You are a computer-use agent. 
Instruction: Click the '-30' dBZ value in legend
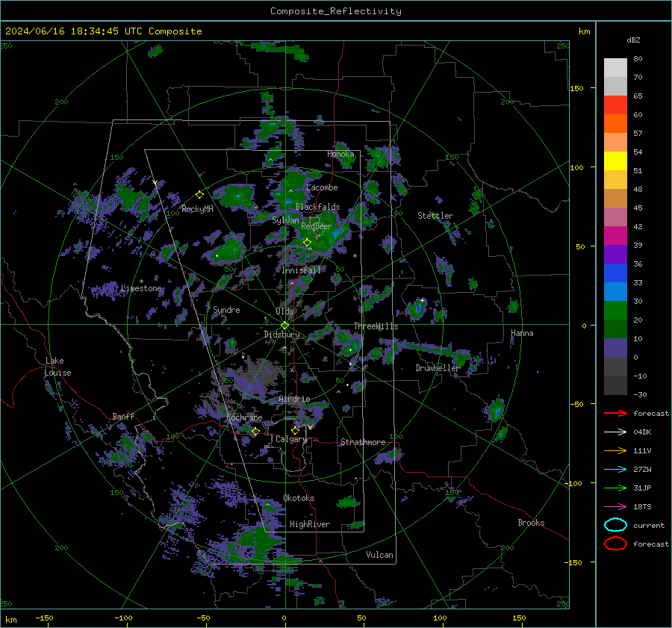pyautogui.click(x=640, y=394)
